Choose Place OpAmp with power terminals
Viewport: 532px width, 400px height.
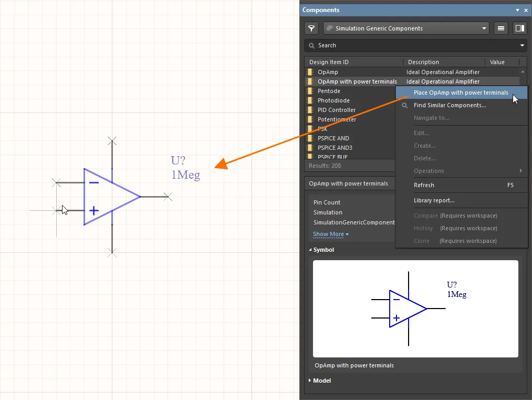click(x=461, y=93)
